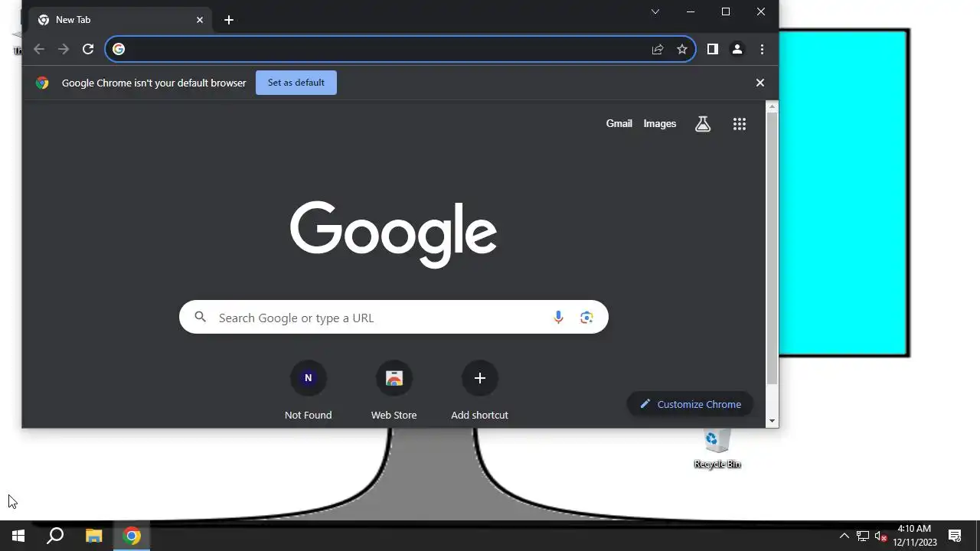Start voice search with the microphone

558,318
